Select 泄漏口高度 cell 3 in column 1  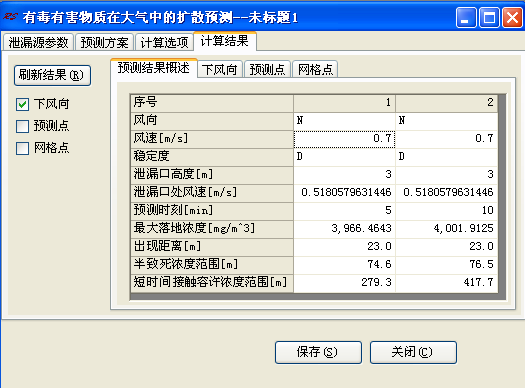[x=345, y=175]
